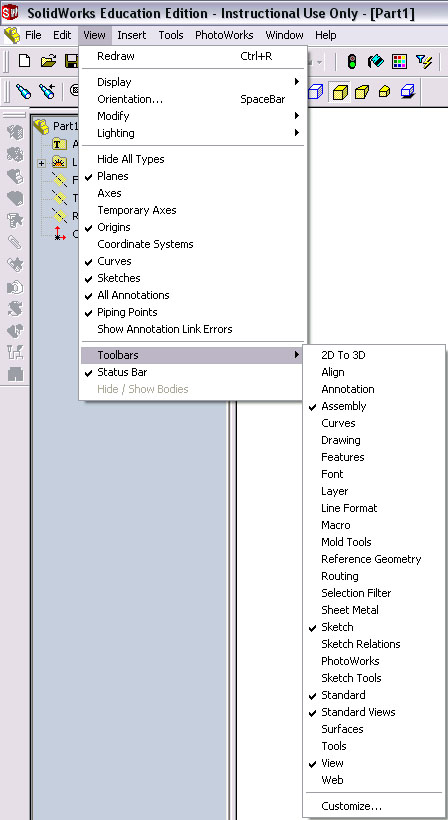Screen dimensions: 448x820
Task: Select the Part1 icon in feature tree
Action: pos(41,126)
